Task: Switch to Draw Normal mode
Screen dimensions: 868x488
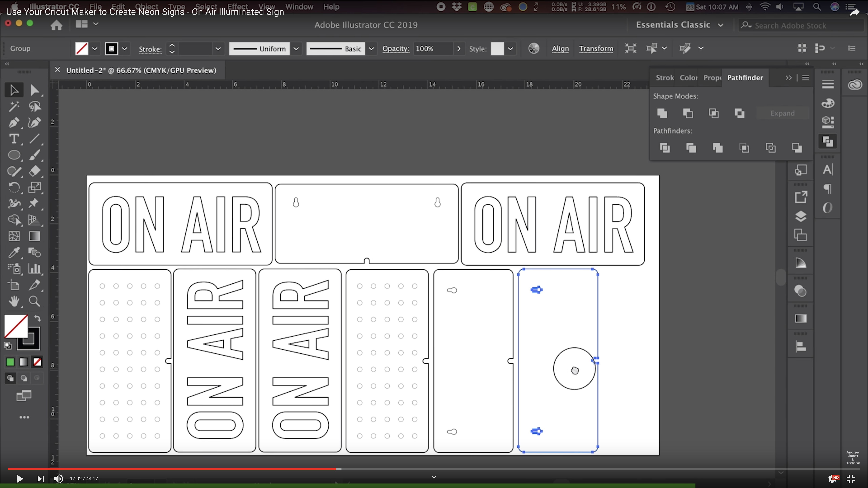Action: [x=10, y=378]
